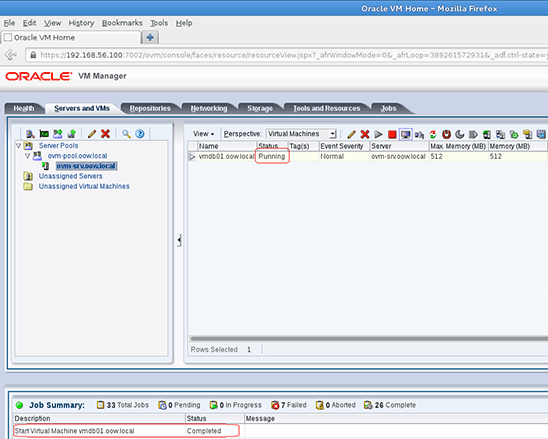Select the Server Pools root item

coord(58,145)
